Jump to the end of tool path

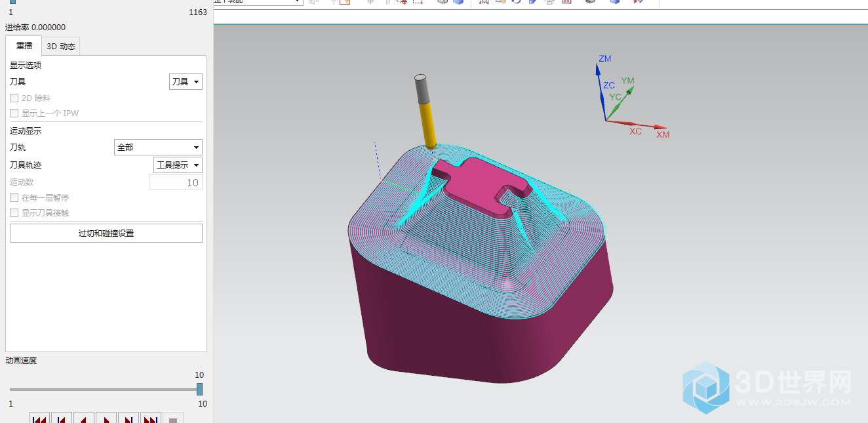pyautogui.click(x=151, y=418)
